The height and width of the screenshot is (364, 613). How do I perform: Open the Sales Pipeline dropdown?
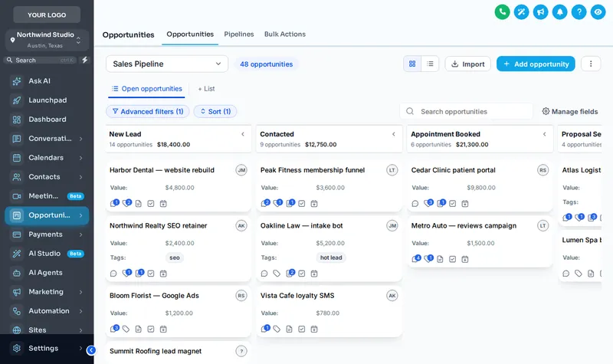(167, 64)
